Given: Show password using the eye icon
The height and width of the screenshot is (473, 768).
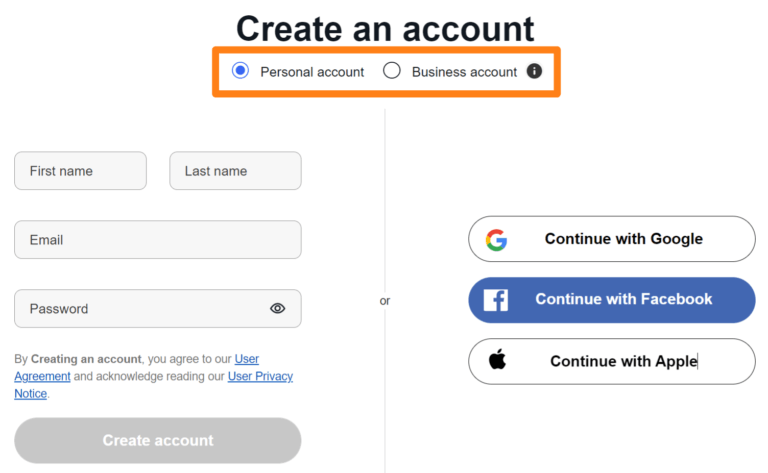Looking at the screenshot, I should pos(278,308).
